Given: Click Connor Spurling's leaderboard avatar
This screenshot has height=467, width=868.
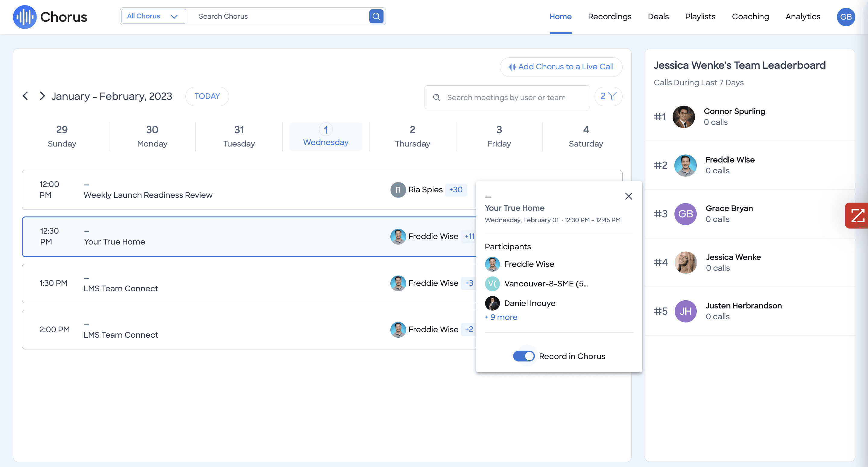Looking at the screenshot, I should click(x=684, y=117).
